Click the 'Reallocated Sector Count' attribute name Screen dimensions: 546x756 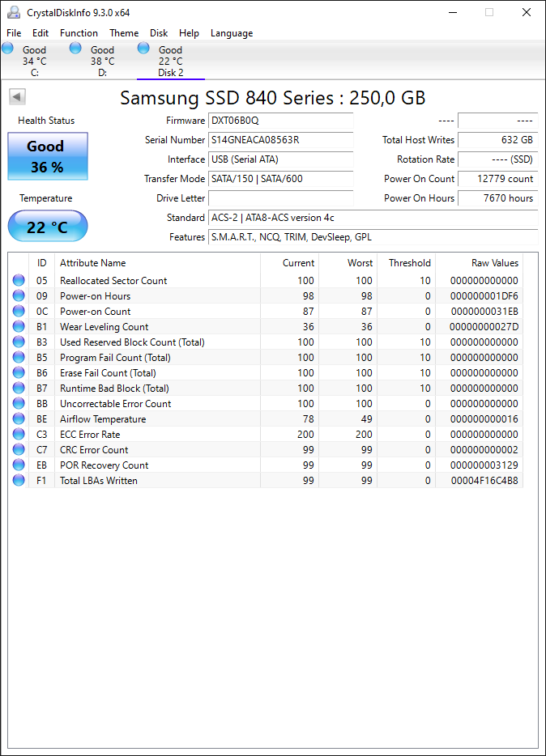tap(113, 281)
